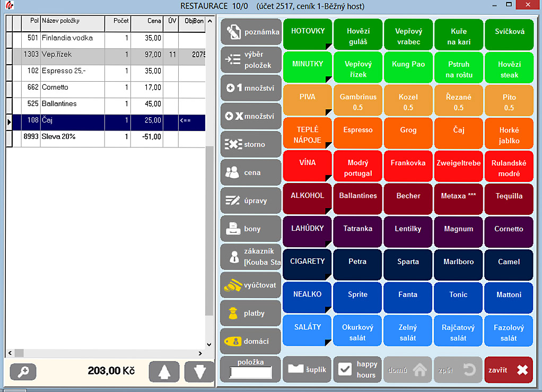Open the šuplík drawer button
The height and width of the screenshot is (392, 542).
click(x=307, y=369)
